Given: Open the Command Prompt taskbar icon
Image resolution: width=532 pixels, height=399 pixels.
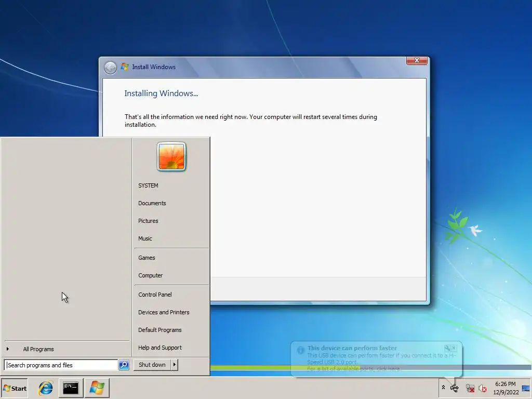Looking at the screenshot, I should click(x=71, y=388).
